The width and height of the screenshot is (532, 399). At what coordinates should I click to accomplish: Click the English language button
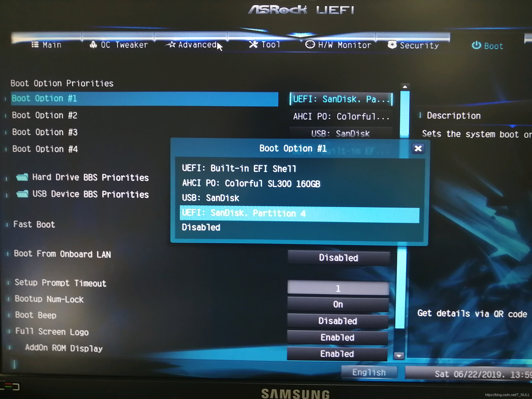[x=369, y=373]
